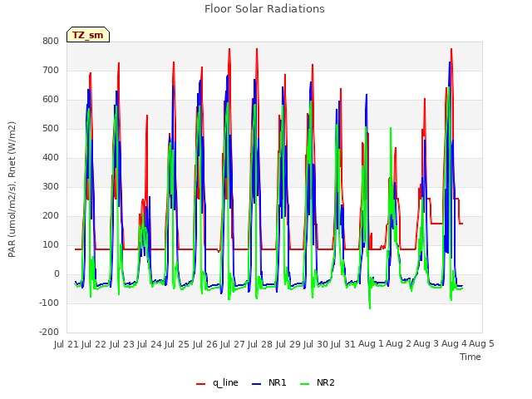Click the Jul 30 x-axis date label
The image size is (532, 399).
316,344
